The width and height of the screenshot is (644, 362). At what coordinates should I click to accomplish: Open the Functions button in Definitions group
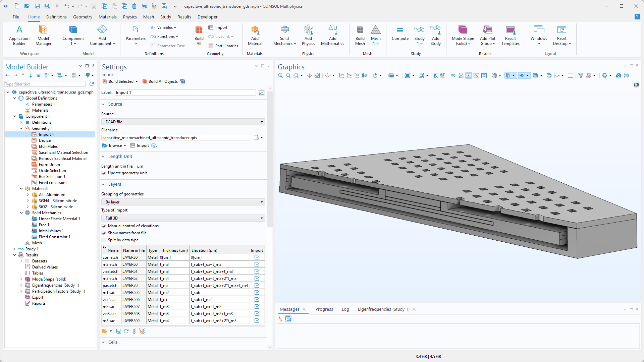click(164, 37)
